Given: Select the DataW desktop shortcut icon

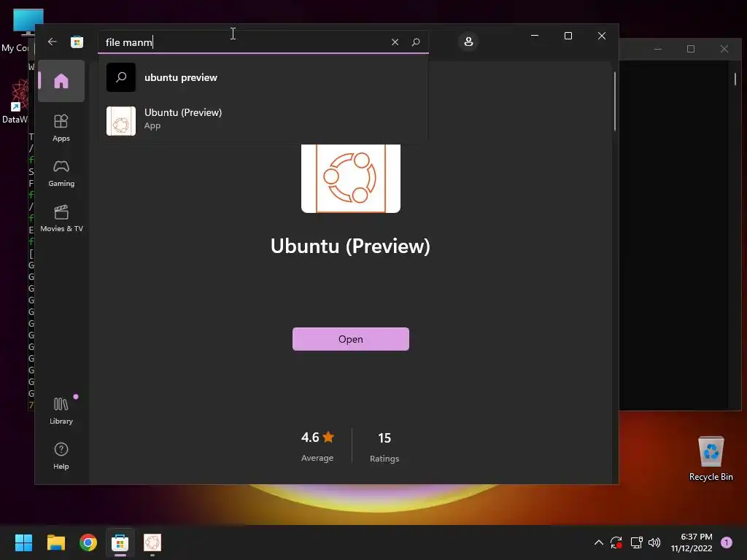Looking at the screenshot, I should click(18, 102).
